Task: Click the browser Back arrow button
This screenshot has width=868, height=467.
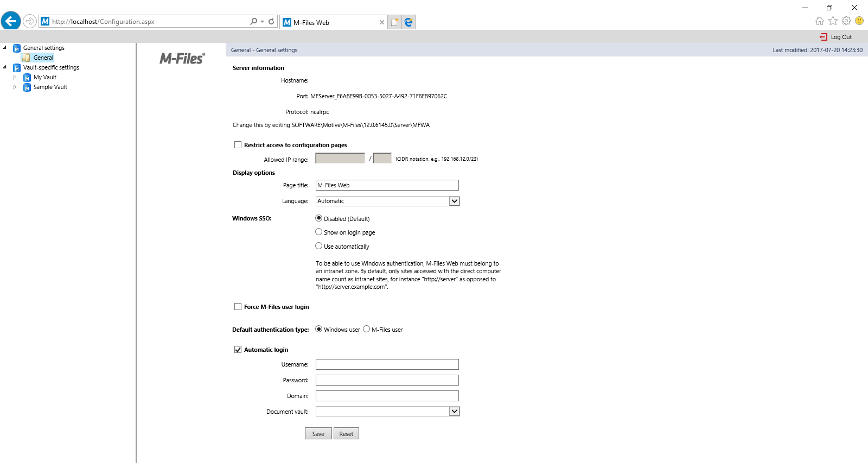Action: tap(11, 22)
